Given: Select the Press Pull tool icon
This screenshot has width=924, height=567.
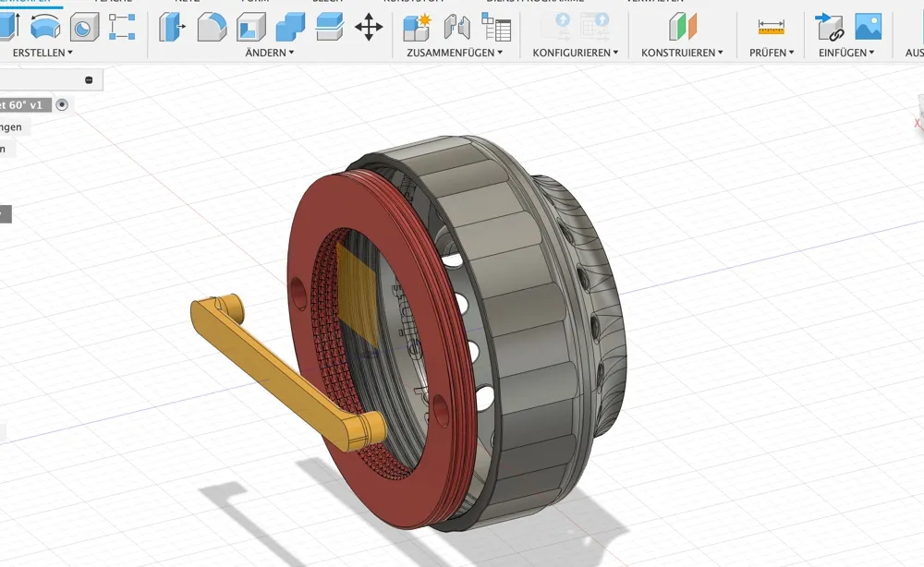Looking at the screenshot, I should (x=172, y=27).
